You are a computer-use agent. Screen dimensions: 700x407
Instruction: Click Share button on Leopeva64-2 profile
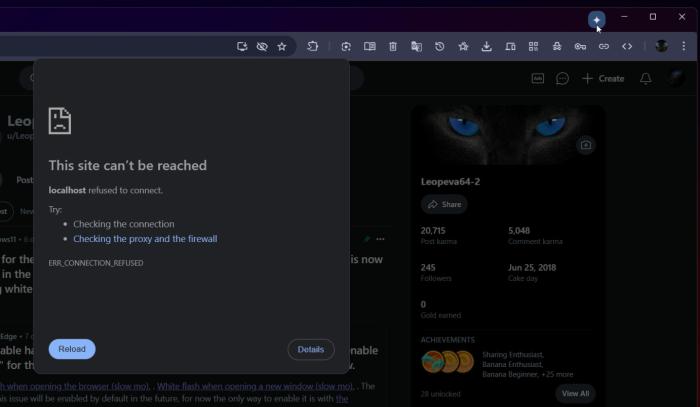[x=444, y=204]
